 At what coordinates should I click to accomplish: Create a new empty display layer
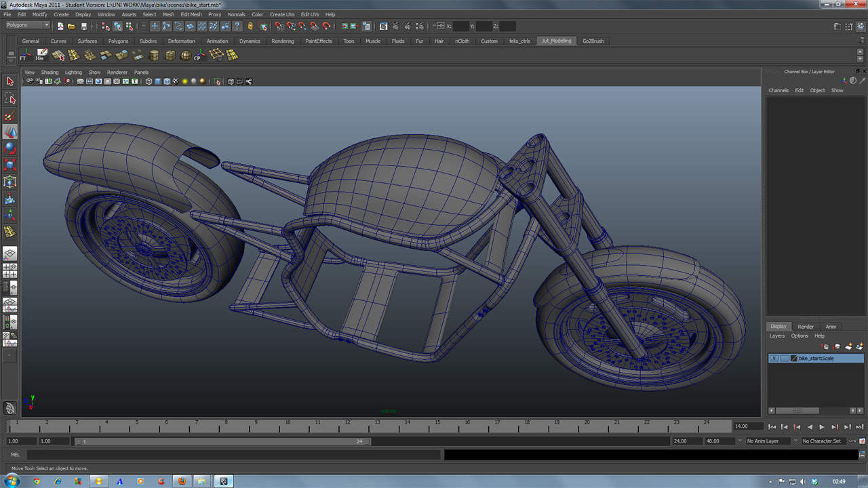848,346
